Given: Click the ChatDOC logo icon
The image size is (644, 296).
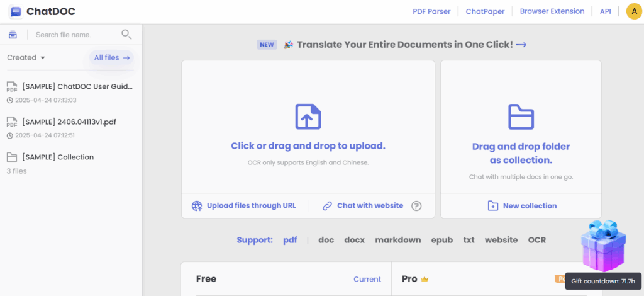Looking at the screenshot, I should [x=16, y=11].
